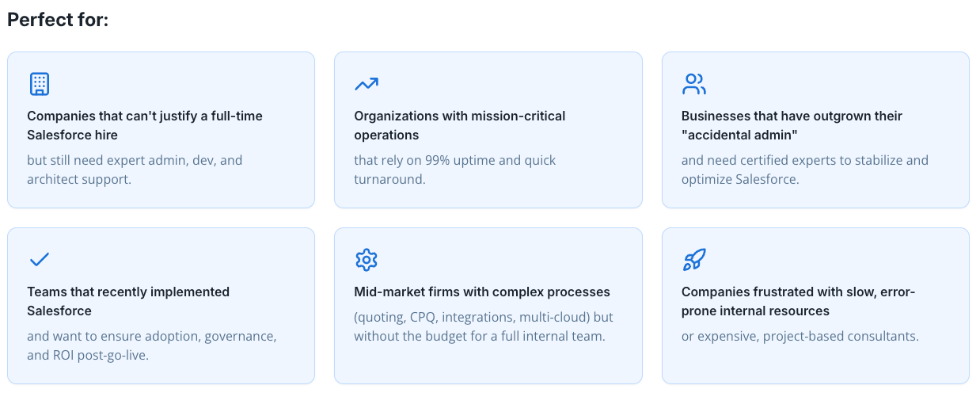Click 'Businesses that have outgrown their accidental admin' title

pos(792,125)
